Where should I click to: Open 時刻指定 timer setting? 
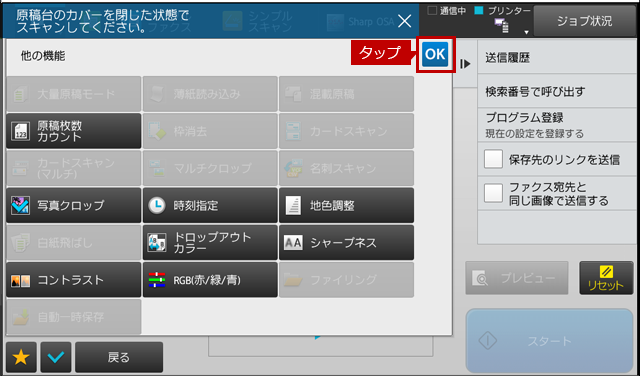[210, 205]
